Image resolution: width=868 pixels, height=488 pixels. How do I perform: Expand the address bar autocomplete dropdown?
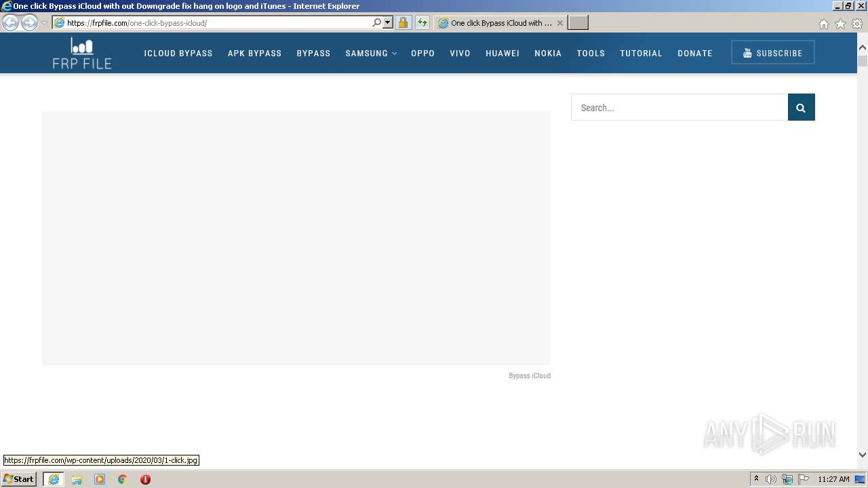[388, 22]
